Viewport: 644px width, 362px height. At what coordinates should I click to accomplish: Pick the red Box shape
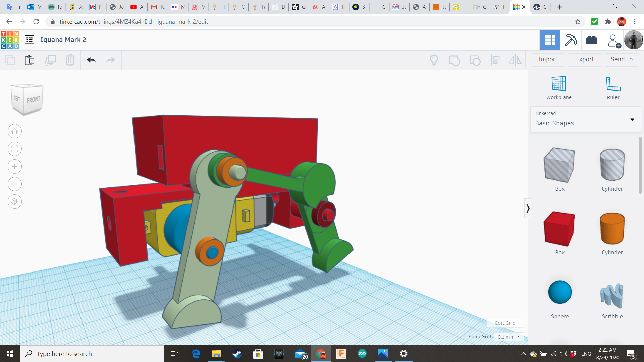[559, 229]
